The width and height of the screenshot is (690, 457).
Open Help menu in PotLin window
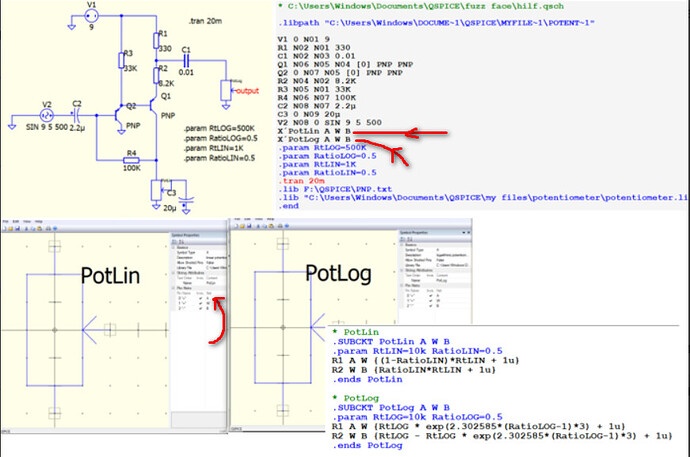click(39, 221)
